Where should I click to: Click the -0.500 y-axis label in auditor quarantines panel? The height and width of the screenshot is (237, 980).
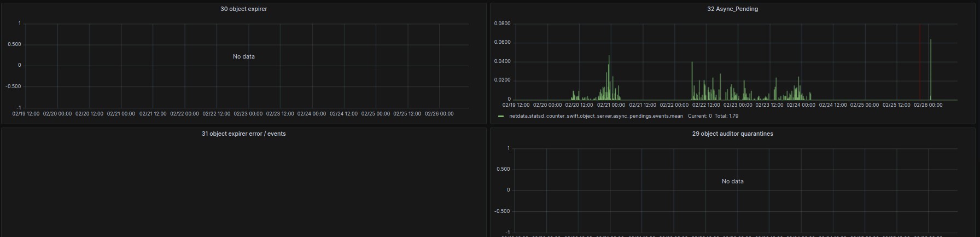tap(502, 211)
